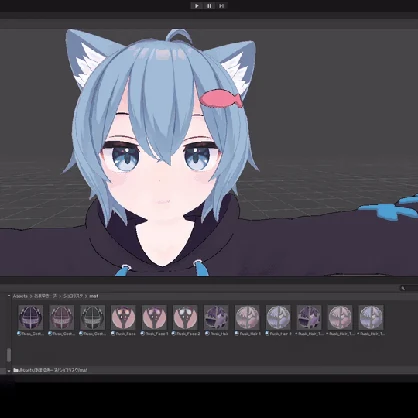Toggle the arrow beside the bottom path bar

[9, 371]
